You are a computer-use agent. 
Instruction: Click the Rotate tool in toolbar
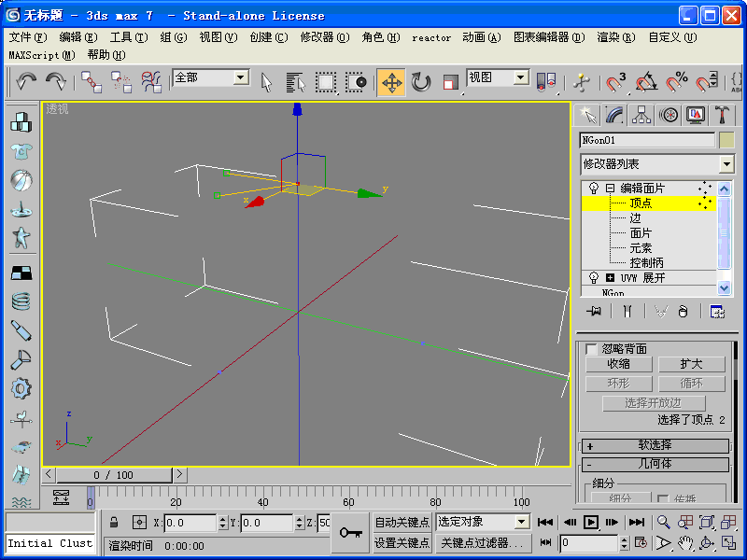[421, 82]
